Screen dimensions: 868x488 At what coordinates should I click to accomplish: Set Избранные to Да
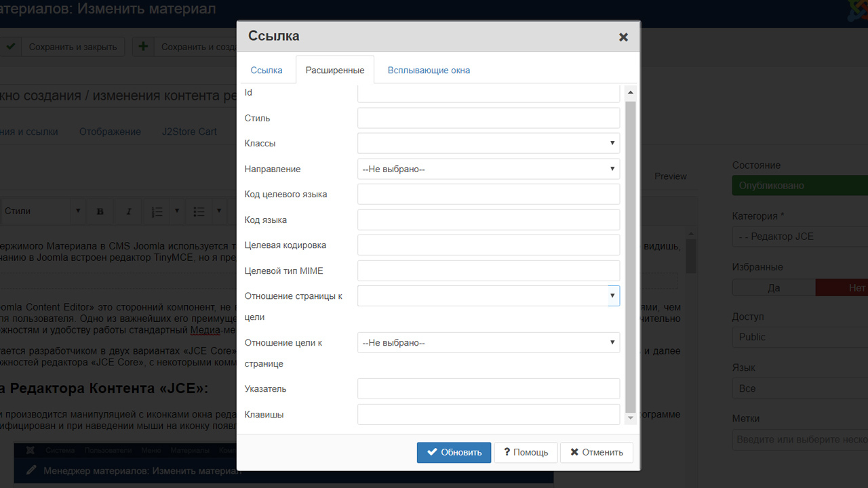click(x=774, y=287)
